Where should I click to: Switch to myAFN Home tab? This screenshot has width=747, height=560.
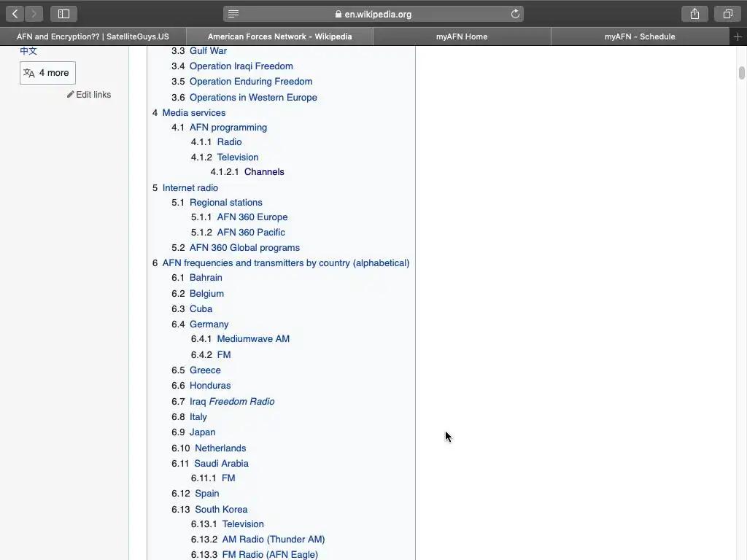pos(462,36)
